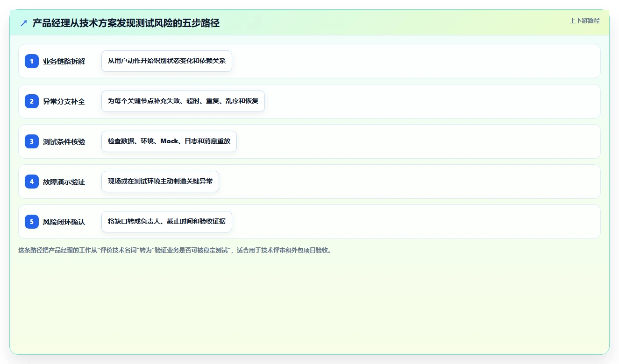Click the arrow icon beside the title
This screenshot has width=619, height=364.
click(x=24, y=23)
